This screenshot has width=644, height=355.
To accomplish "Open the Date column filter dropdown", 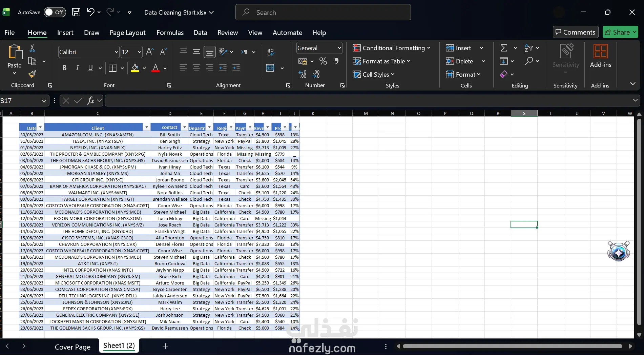I will 40,127.
